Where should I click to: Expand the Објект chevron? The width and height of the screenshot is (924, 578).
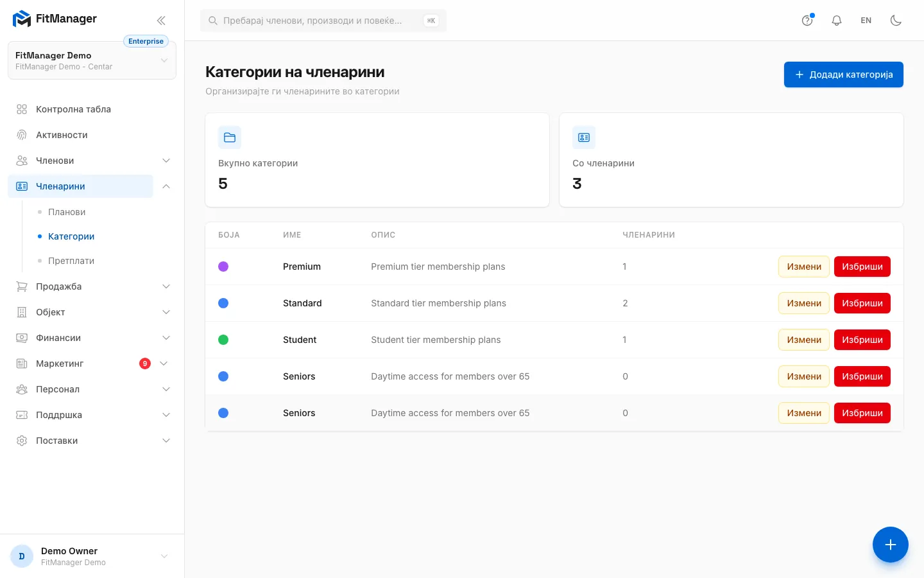point(166,312)
